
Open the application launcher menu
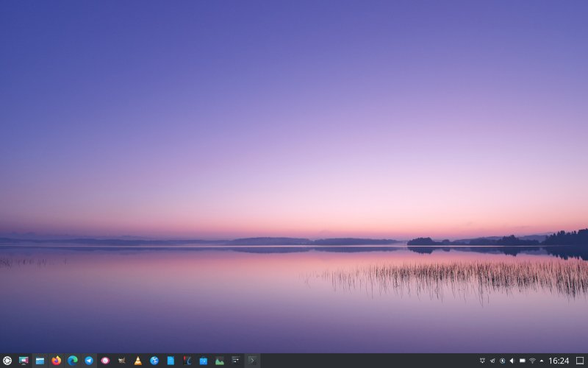click(7, 361)
